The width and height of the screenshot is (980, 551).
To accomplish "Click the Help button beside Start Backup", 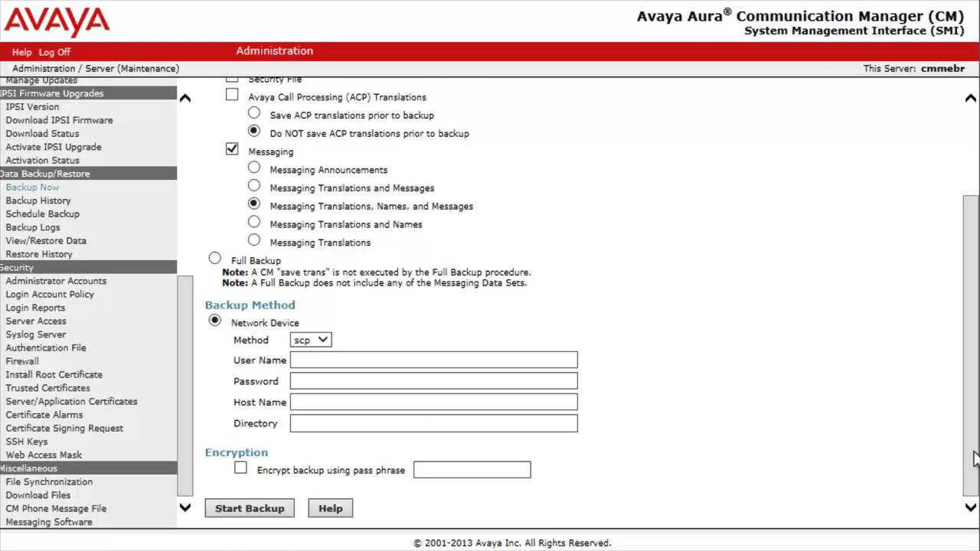I will (331, 508).
